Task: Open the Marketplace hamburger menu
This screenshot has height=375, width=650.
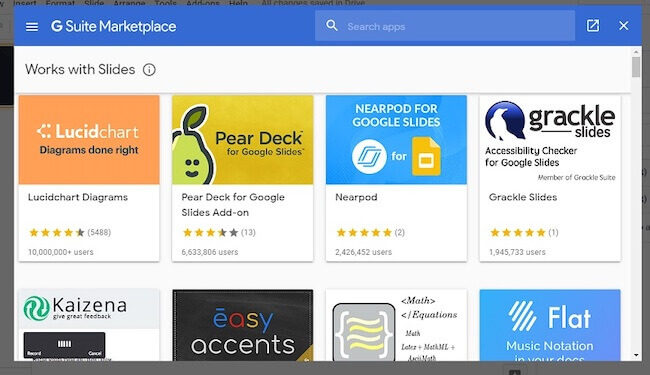Action: [x=32, y=27]
